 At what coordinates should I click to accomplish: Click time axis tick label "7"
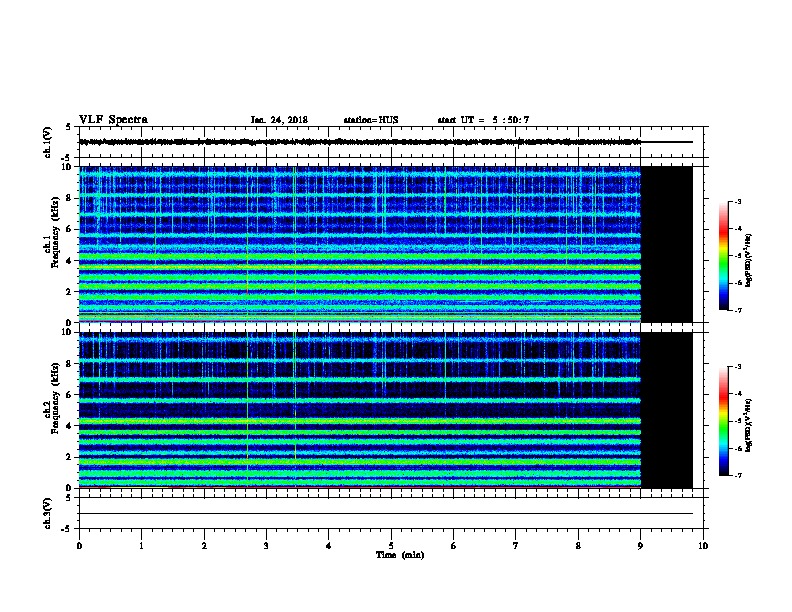516,546
